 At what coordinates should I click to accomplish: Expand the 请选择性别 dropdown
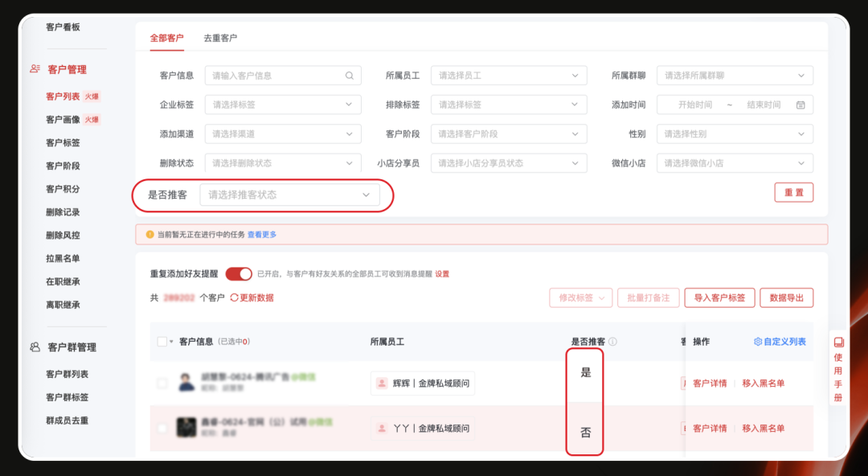coord(734,133)
